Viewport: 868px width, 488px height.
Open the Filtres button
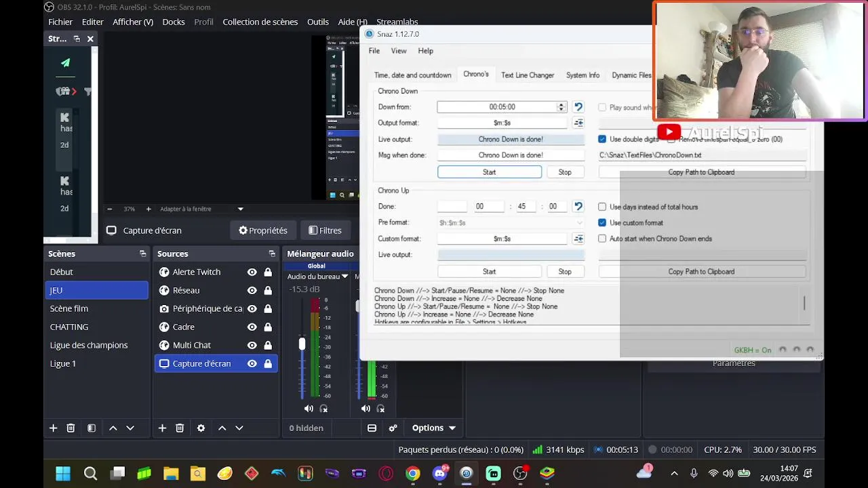click(325, 230)
